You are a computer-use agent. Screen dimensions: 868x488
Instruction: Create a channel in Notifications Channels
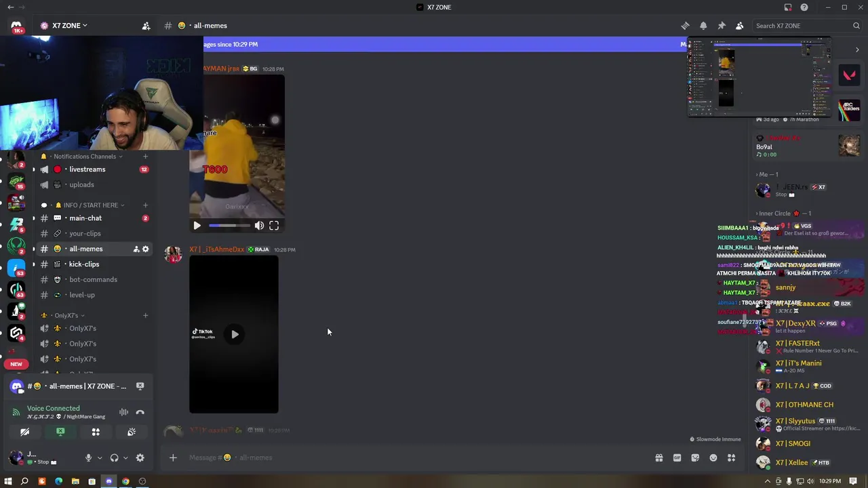tap(145, 157)
